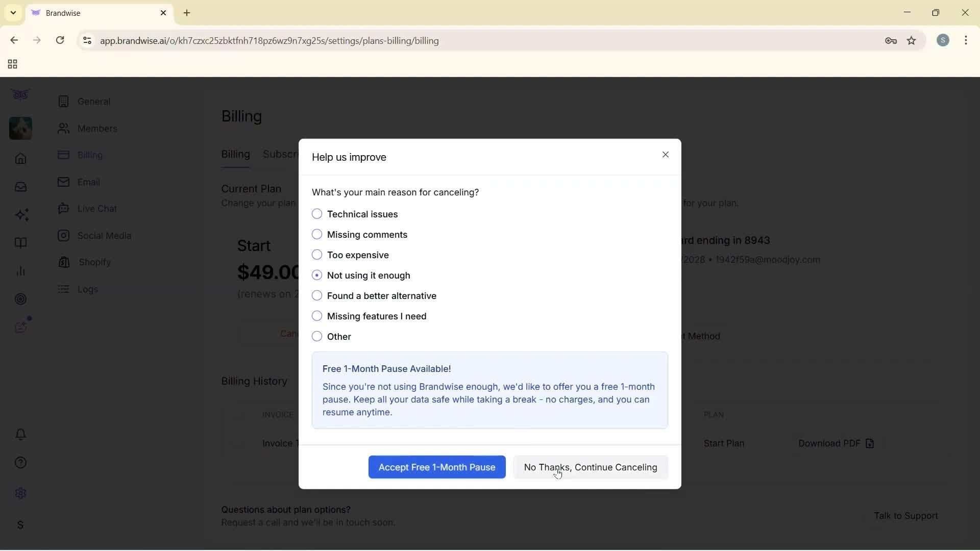The height and width of the screenshot is (551, 980).
Task: Choose Technical issues as cancel reason
Action: (x=317, y=214)
